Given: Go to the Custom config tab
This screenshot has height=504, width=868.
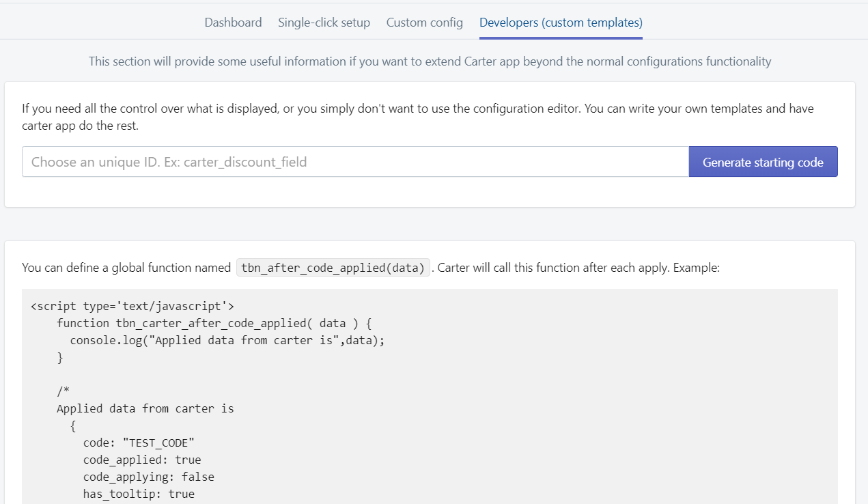Looking at the screenshot, I should (424, 23).
